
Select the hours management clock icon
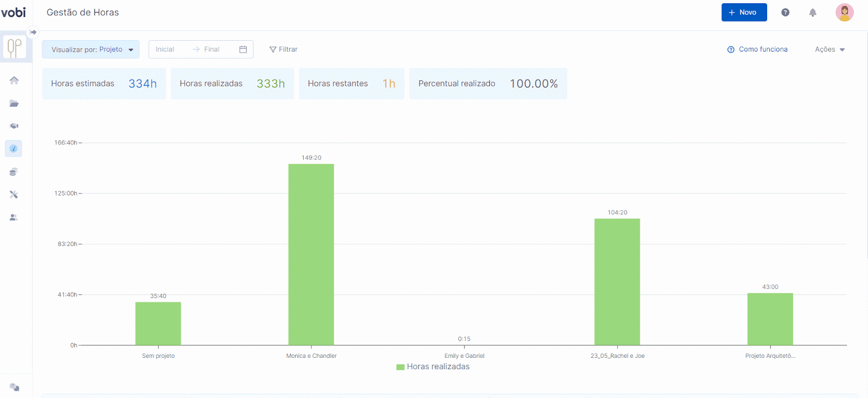pyautogui.click(x=14, y=149)
